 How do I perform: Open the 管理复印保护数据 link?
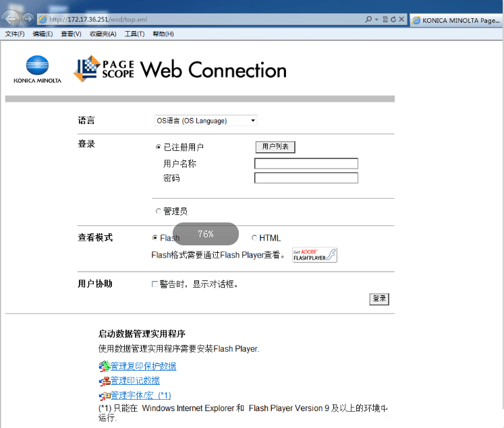tap(143, 366)
